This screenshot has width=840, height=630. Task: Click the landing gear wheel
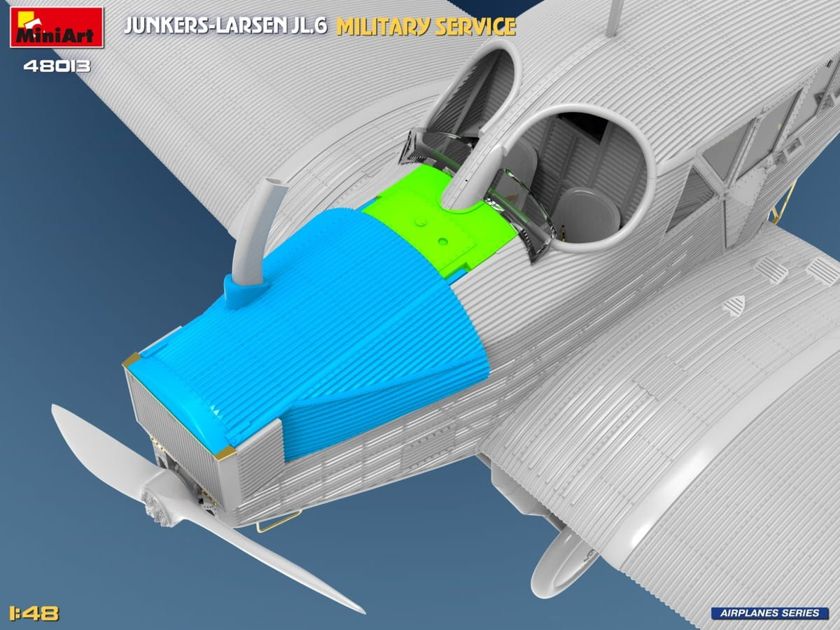pyautogui.click(x=560, y=556)
